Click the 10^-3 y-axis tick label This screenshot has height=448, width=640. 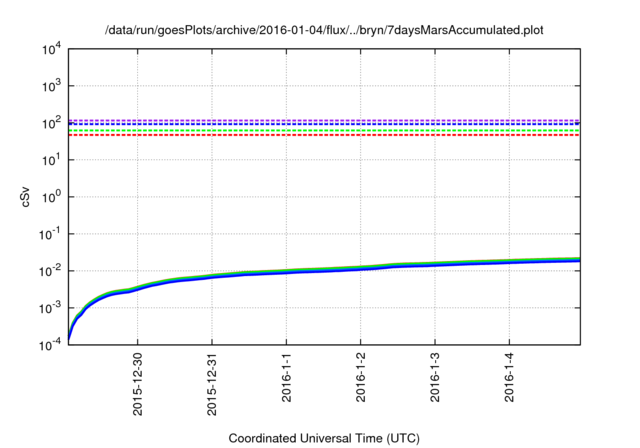pyautogui.click(x=51, y=309)
